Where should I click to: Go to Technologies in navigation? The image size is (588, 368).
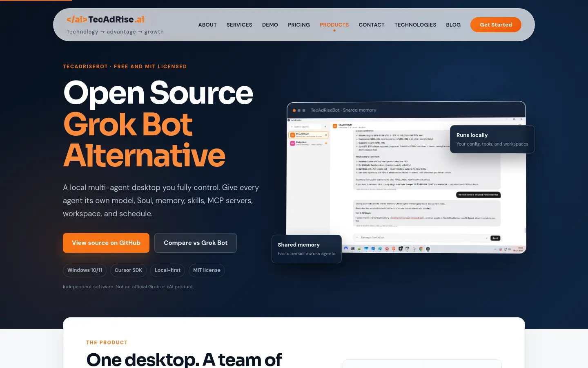415,25
